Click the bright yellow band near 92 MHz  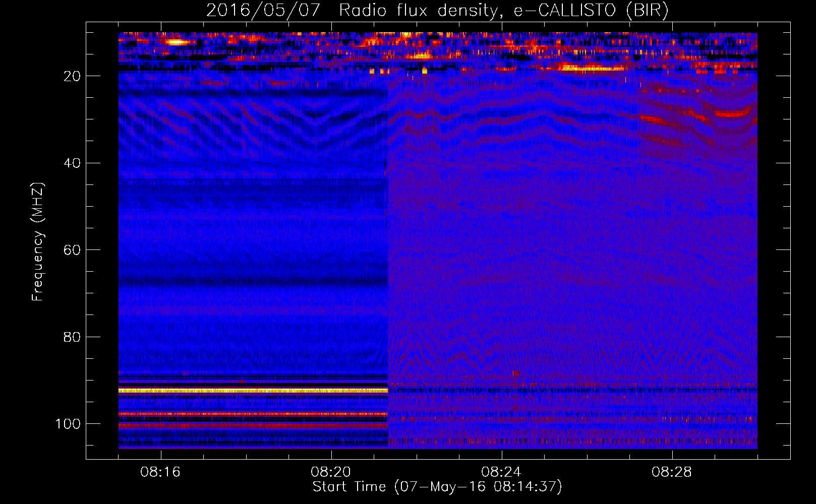253,391
